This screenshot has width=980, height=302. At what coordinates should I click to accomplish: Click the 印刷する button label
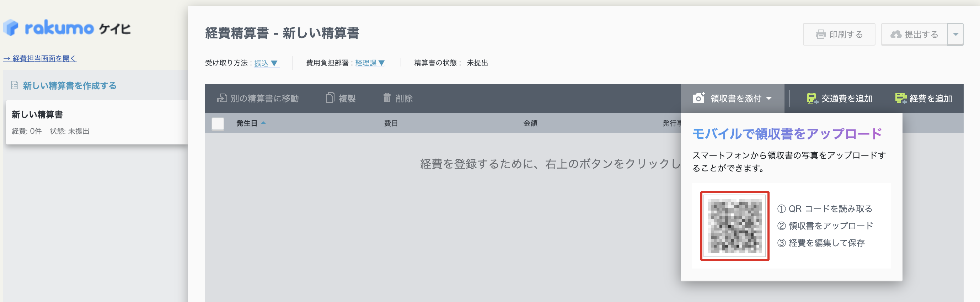846,35
